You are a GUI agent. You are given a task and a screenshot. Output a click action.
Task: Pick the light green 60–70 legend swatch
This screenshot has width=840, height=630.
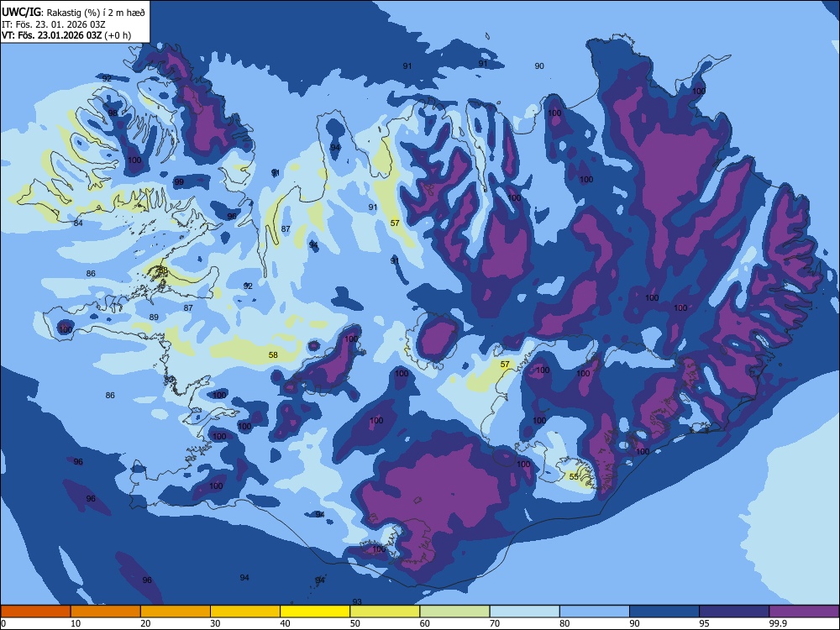pyautogui.click(x=454, y=612)
